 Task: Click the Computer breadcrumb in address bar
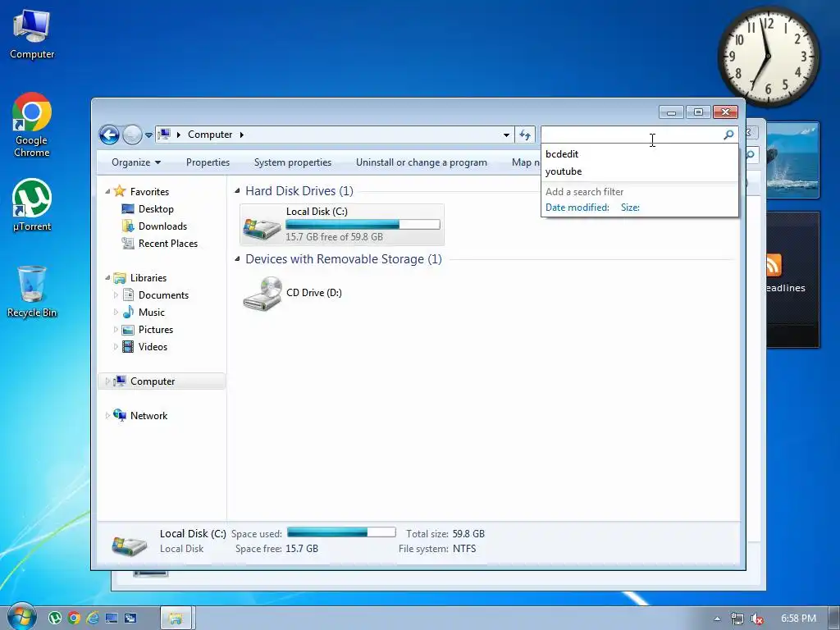210,135
